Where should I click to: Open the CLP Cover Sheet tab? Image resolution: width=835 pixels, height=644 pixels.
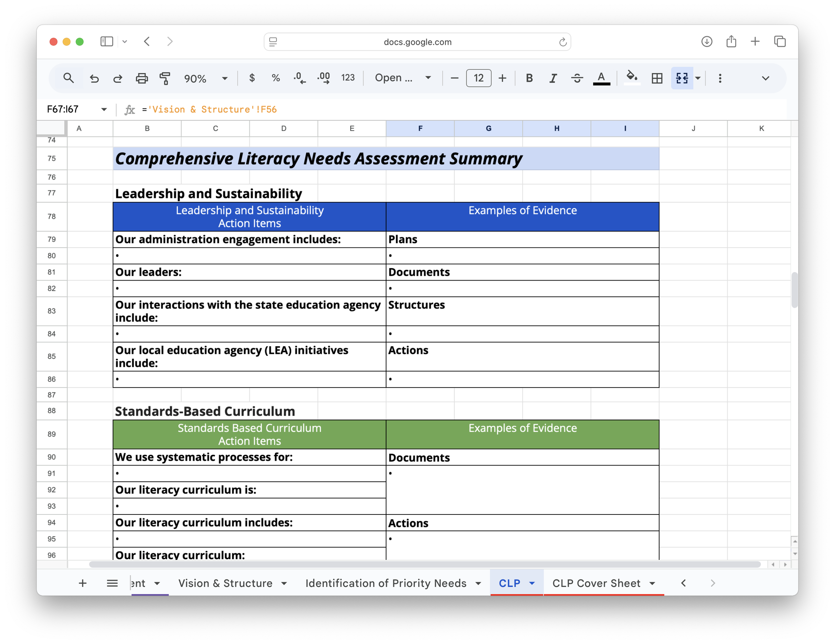596,583
